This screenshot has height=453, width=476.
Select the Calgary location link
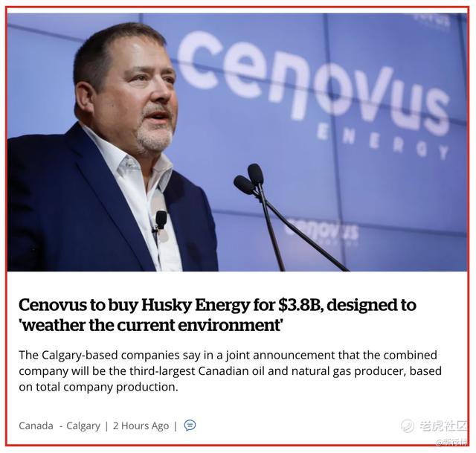tap(83, 425)
